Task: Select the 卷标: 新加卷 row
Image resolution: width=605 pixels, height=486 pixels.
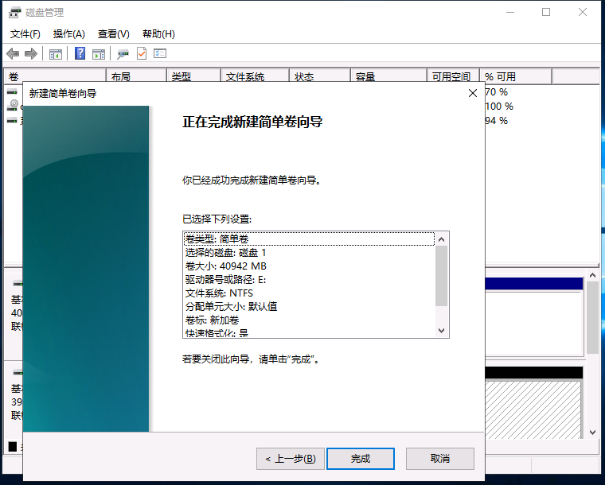Action: pyautogui.click(x=309, y=320)
